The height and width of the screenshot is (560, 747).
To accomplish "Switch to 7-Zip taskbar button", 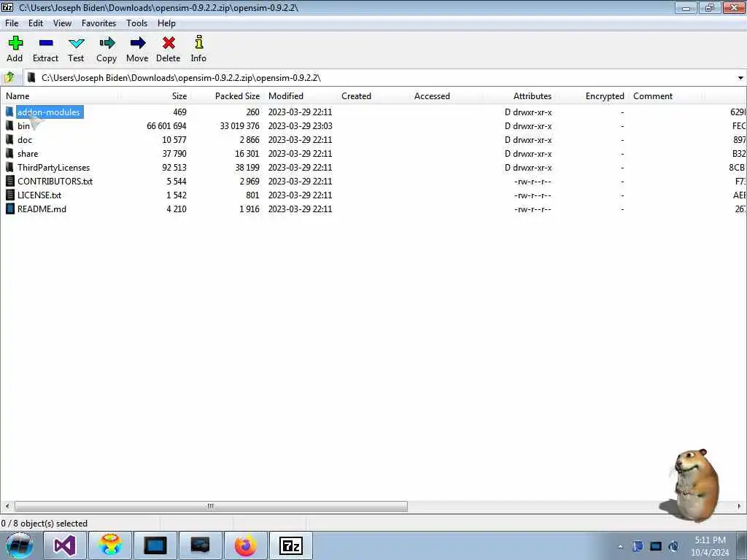I will coord(290,545).
